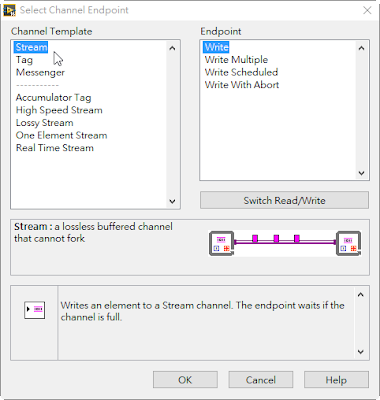The image size is (380, 400).
Task: Choose One Element Stream template
Action: pyautogui.click(x=61, y=135)
